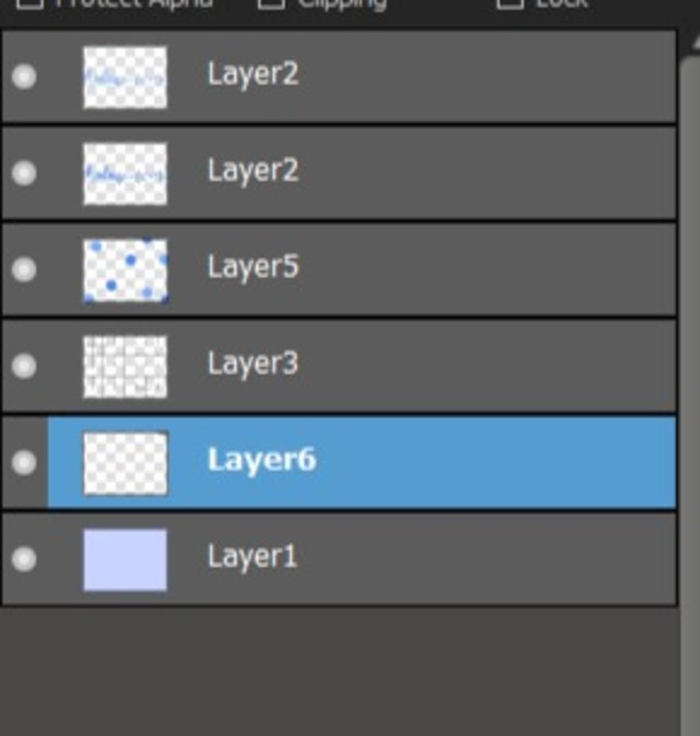Enable the Protect Alpha checkbox
The width and height of the screenshot is (700, 736).
[x=29, y=3]
